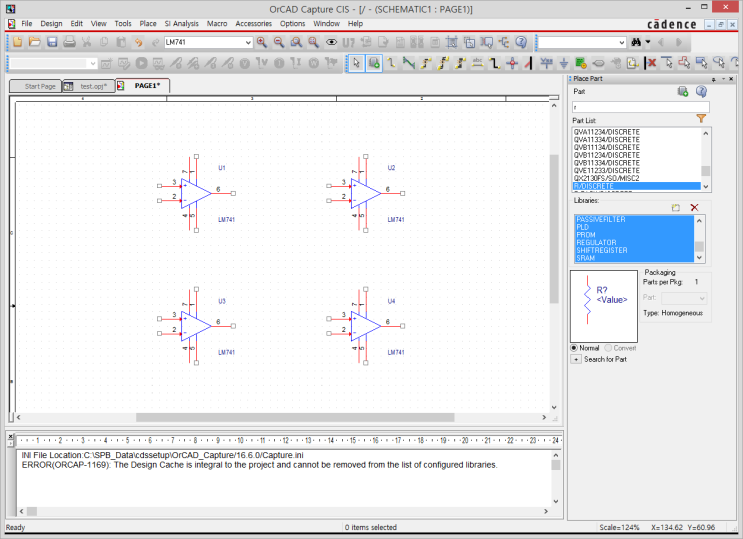Close the session log with its X
The width and height of the screenshot is (743, 539).
click(x=10, y=437)
